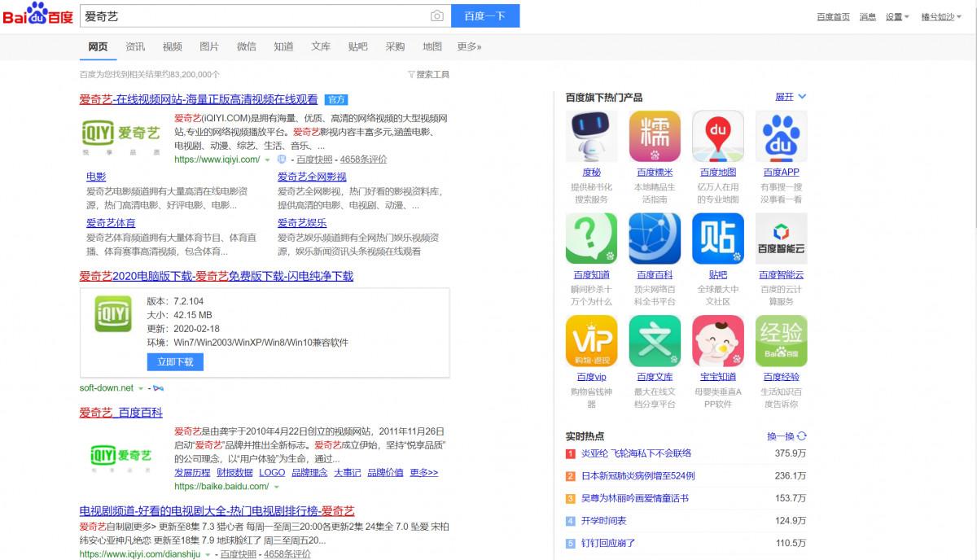Click the security shield icon after iqiyi.com URL
The width and height of the screenshot is (977, 560).
(282, 160)
